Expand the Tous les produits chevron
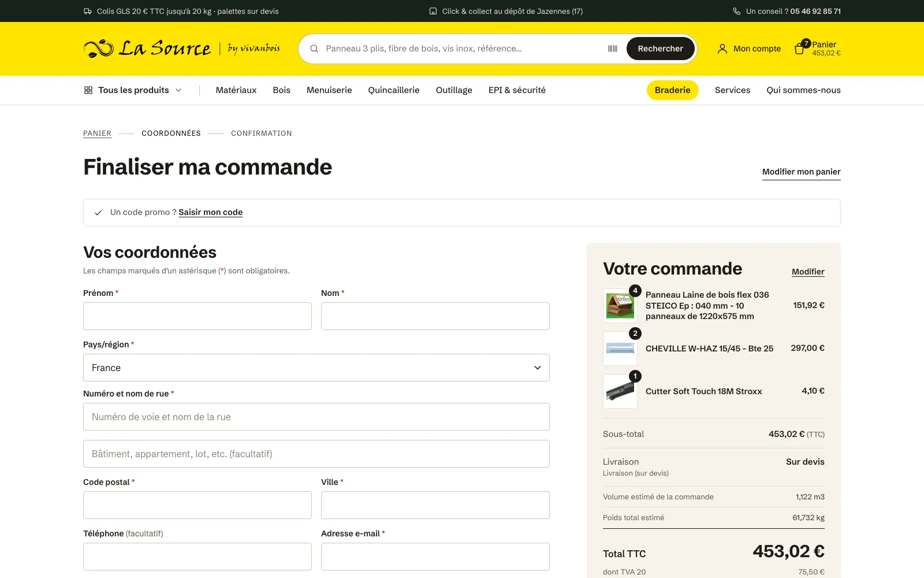The width and height of the screenshot is (924, 578). point(178,90)
